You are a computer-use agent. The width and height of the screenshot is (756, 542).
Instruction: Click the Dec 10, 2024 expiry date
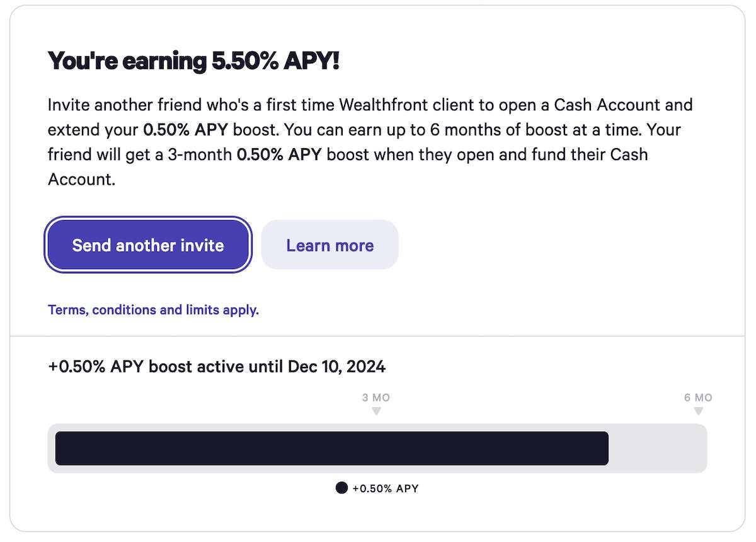pos(336,366)
